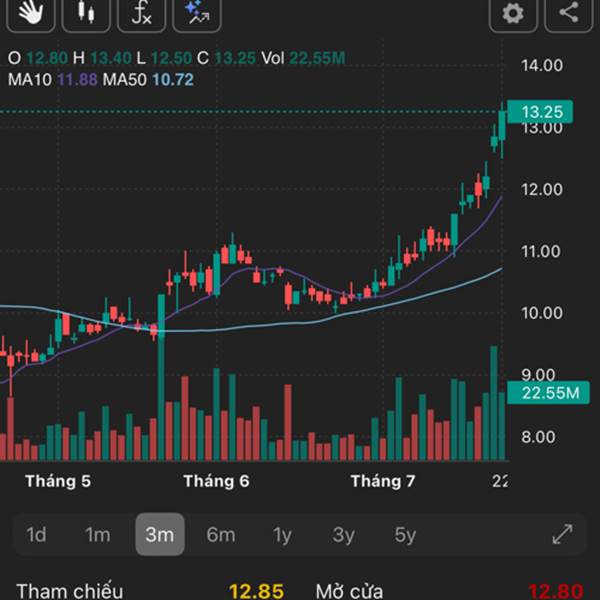Tap the low price L 12.50 readout
The height and width of the screenshot is (600, 600).
(164, 58)
